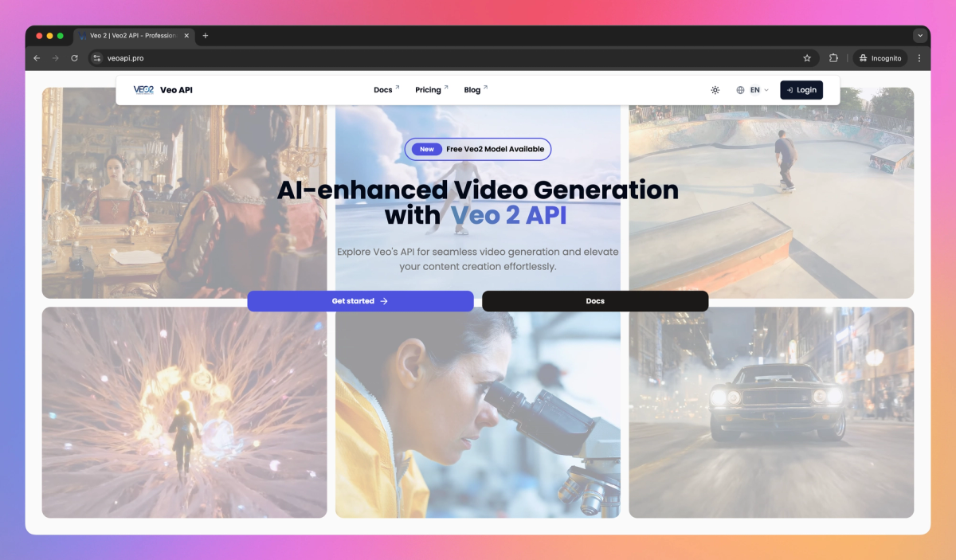
Task: Reload the page with the refresh icon
Action: click(x=74, y=58)
